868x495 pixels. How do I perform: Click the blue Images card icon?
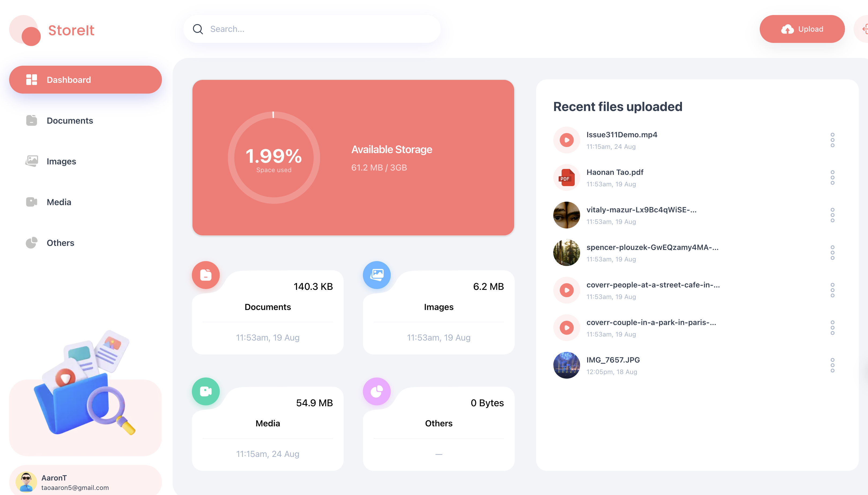[377, 275]
